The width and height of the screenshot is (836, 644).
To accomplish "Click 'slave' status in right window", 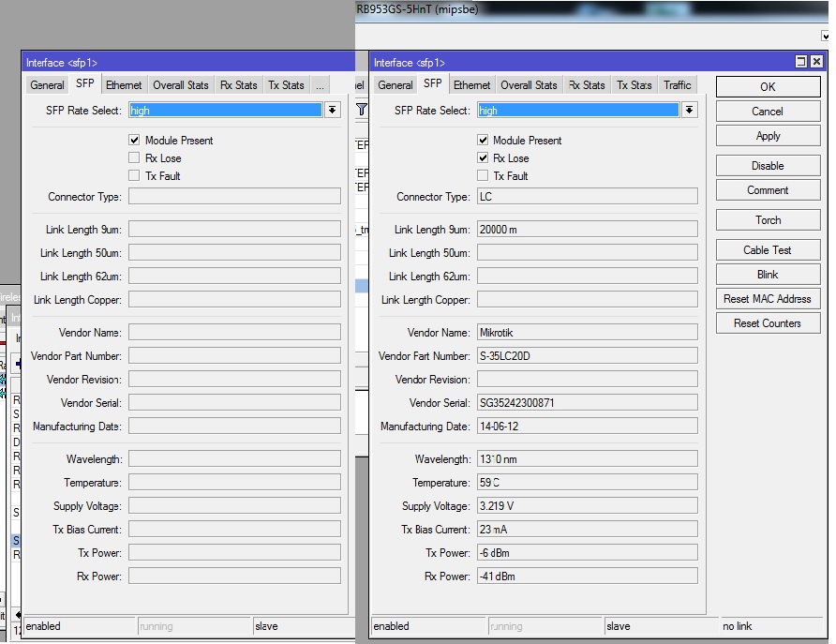I will coord(619,626).
